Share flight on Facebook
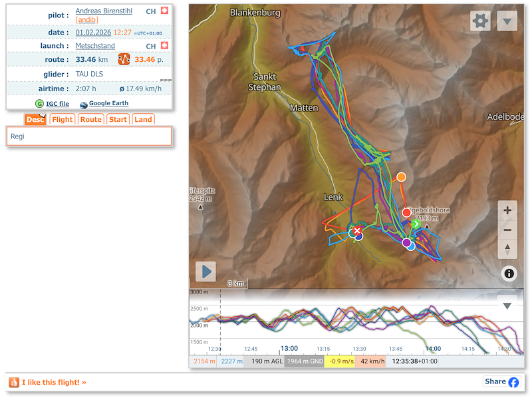Image resolution: width=532 pixels, height=404 pixels. pyautogui.click(x=502, y=382)
